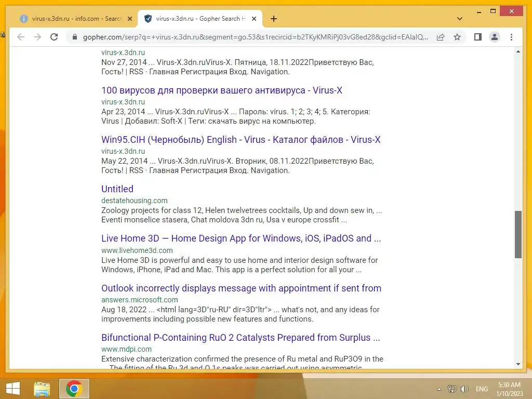
Task: Open Chrome three-dot menu
Action: [511, 37]
